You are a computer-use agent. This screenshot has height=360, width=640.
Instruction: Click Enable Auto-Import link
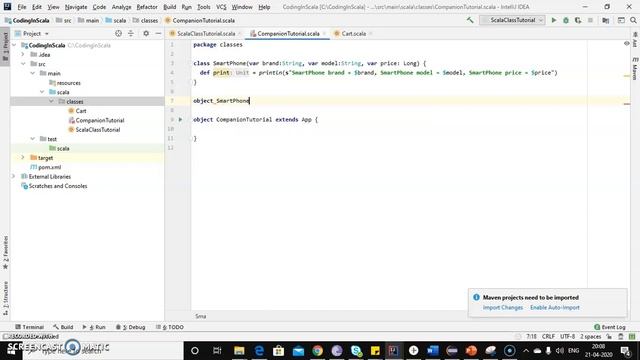[555, 307]
